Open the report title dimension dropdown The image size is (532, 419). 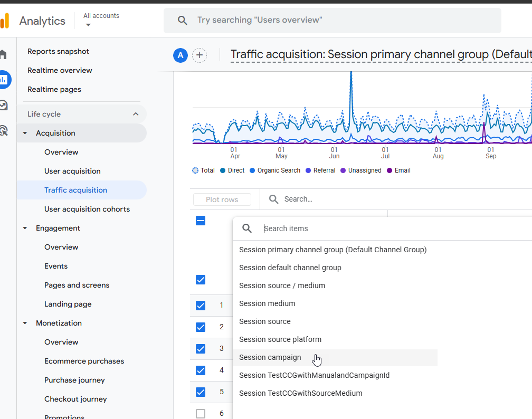(381, 55)
